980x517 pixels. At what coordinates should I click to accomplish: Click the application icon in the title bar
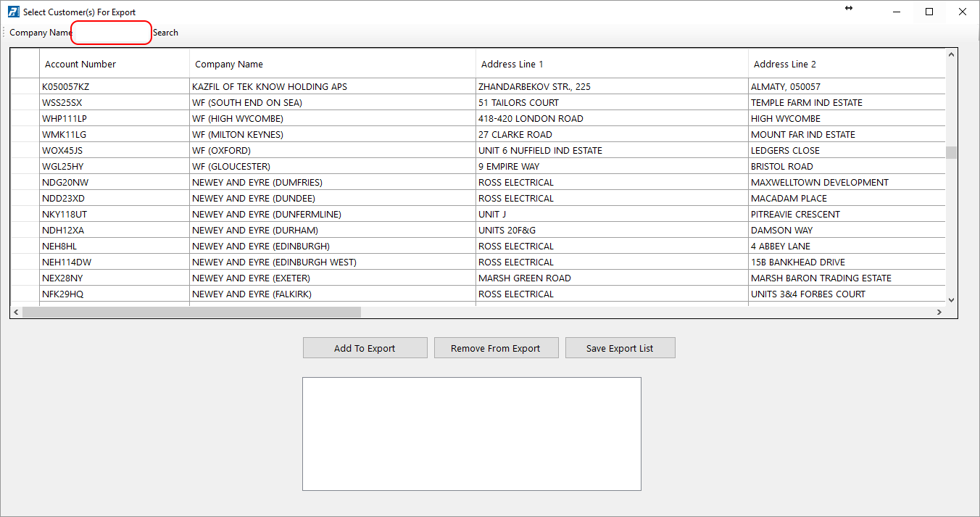click(13, 12)
